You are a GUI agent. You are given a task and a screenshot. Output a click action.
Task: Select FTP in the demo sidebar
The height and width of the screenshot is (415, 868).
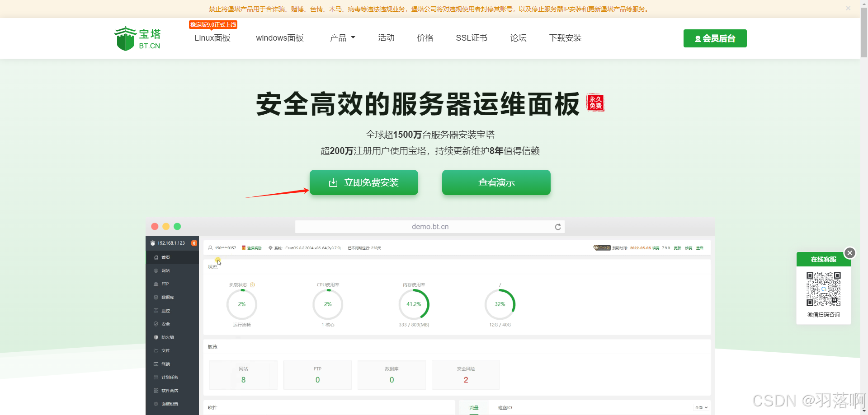[172, 284]
